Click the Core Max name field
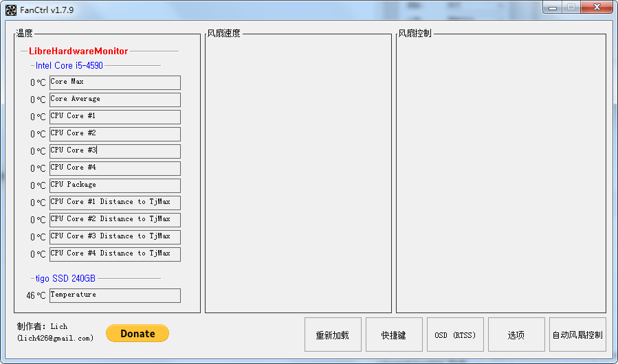The image size is (618, 364). pyautogui.click(x=115, y=82)
